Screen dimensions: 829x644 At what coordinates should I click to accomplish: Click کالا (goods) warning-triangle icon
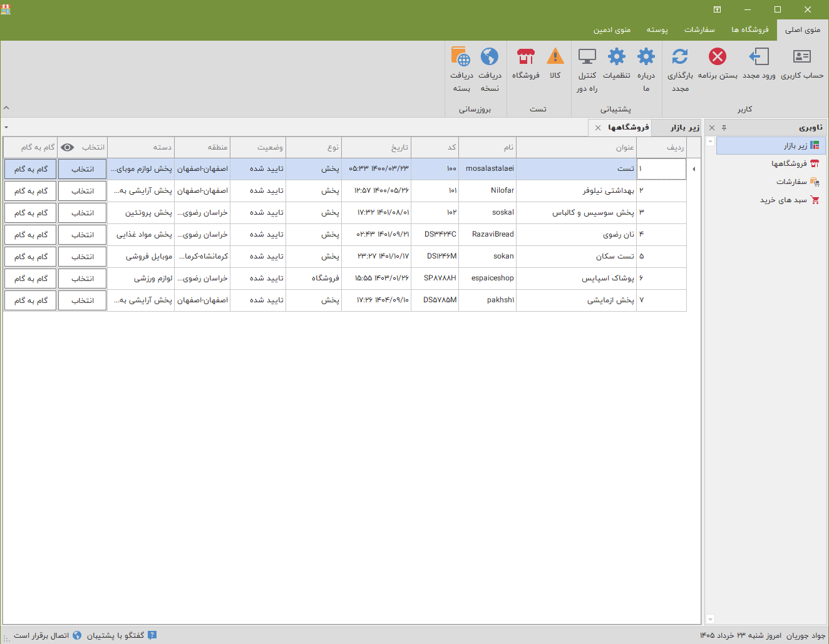[x=555, y=57]
